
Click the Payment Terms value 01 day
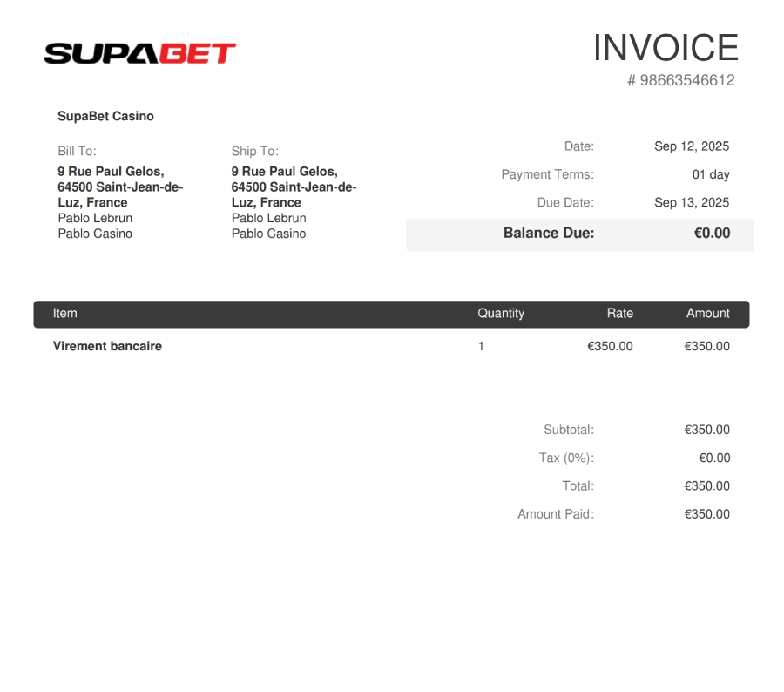click(711, 174)
